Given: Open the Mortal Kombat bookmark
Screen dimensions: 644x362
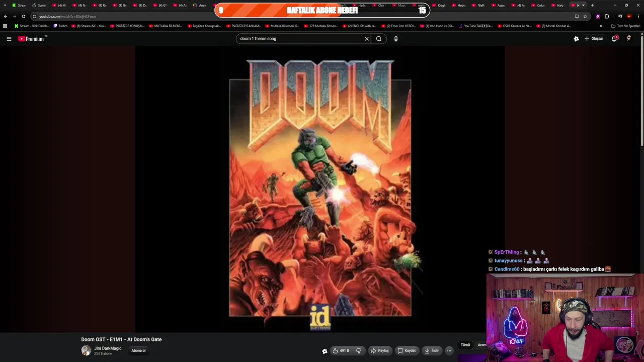Looking at the screenshot, I should point(553,26).
